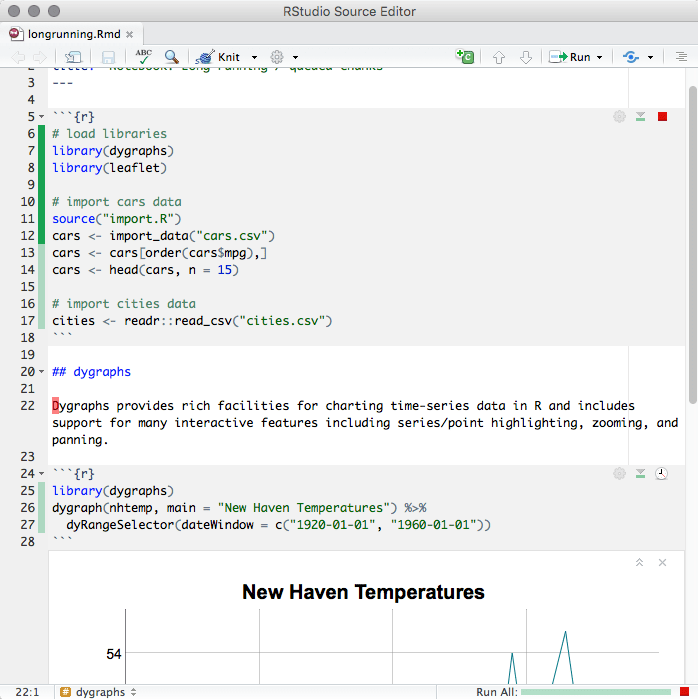Viewport: 698px width, 699px height.
Task: Click the # load libraries comment
Action: [109, 134]
